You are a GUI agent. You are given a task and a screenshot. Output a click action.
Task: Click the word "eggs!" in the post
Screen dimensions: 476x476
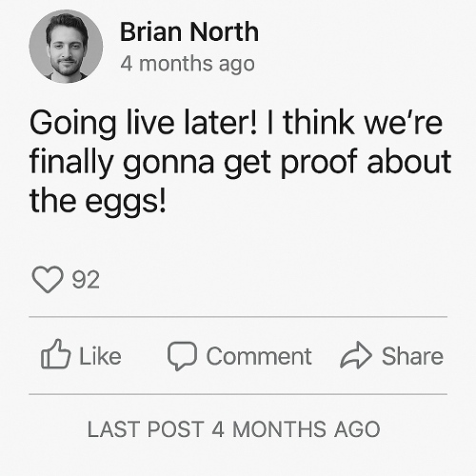[126, 202]
